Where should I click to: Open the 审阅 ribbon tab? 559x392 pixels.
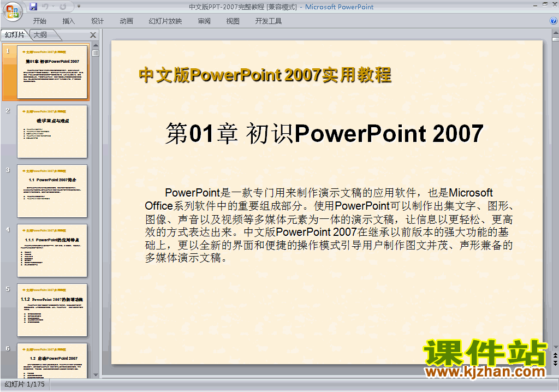(204, 21)
